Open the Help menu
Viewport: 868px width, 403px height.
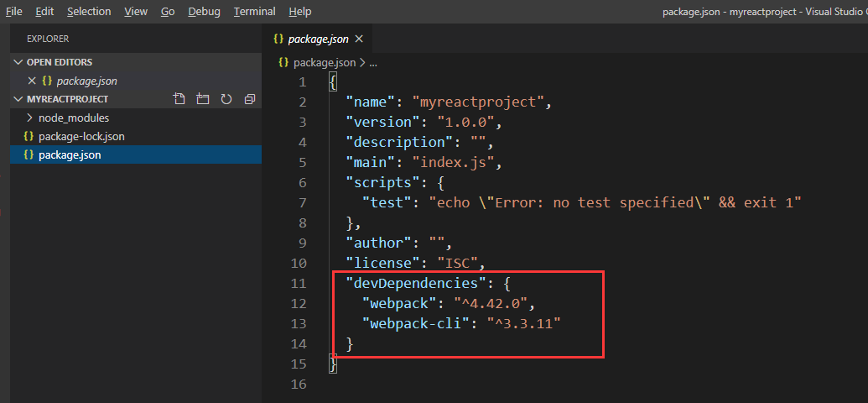tap(300, 11)
